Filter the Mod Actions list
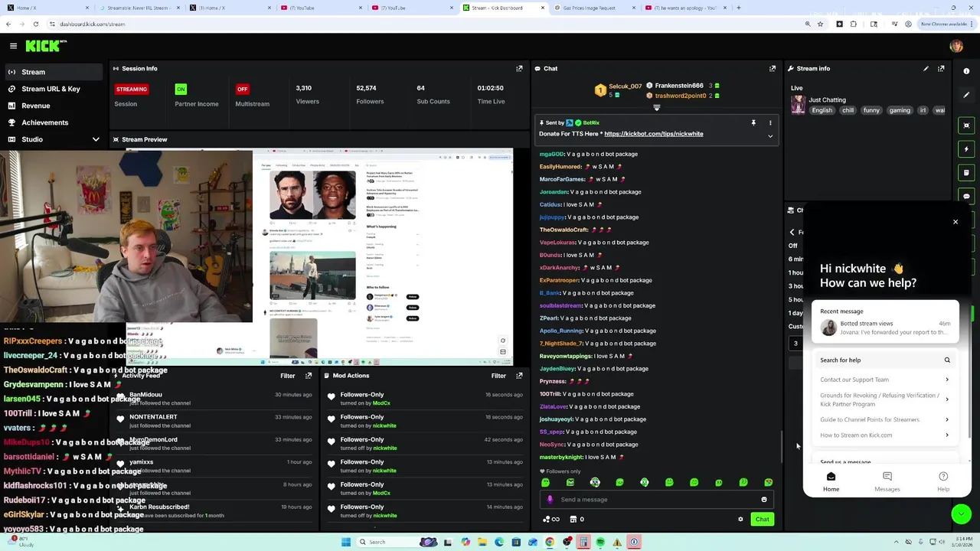The height and width of the screenshot is (551, 980). (x=498, y=376)
